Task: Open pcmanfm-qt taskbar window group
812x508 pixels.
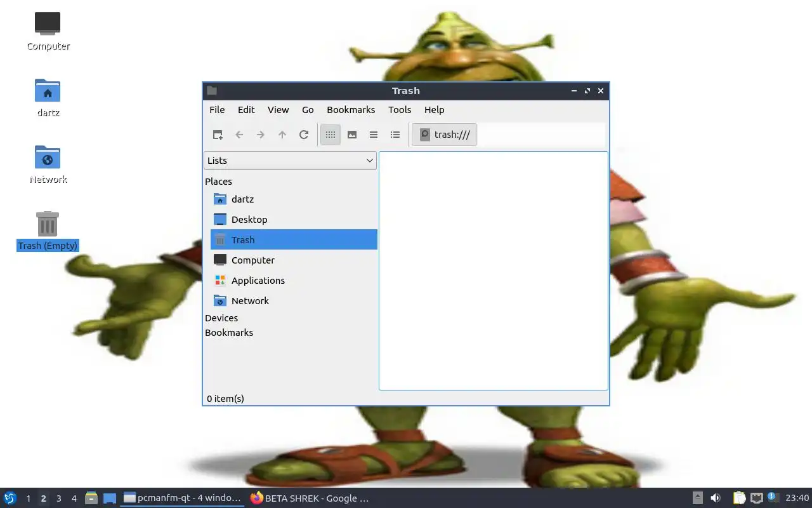Action: pyautogui.click(x=182, y=498)
